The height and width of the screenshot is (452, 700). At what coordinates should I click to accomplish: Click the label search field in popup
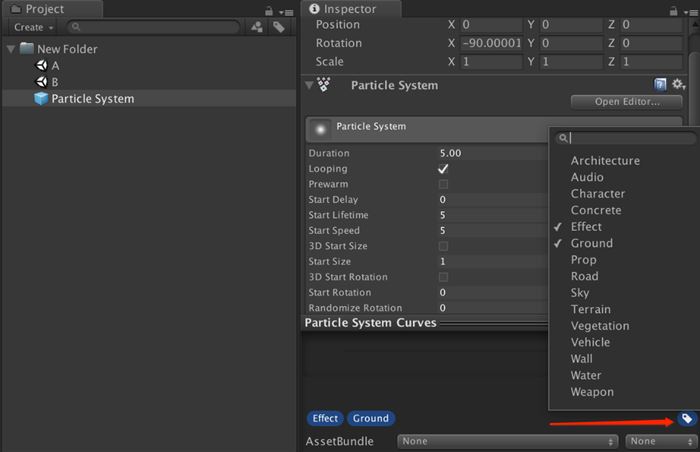pyautogui.click(x=620, y=139)
